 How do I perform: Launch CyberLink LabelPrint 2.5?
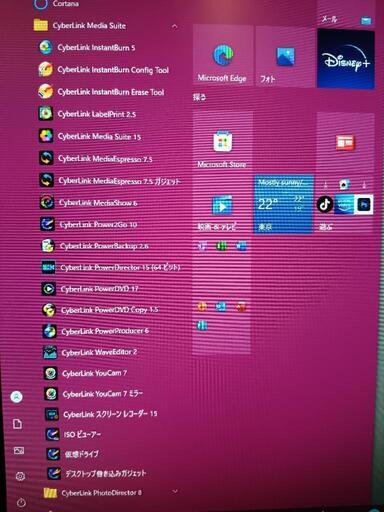pos(97,114)
